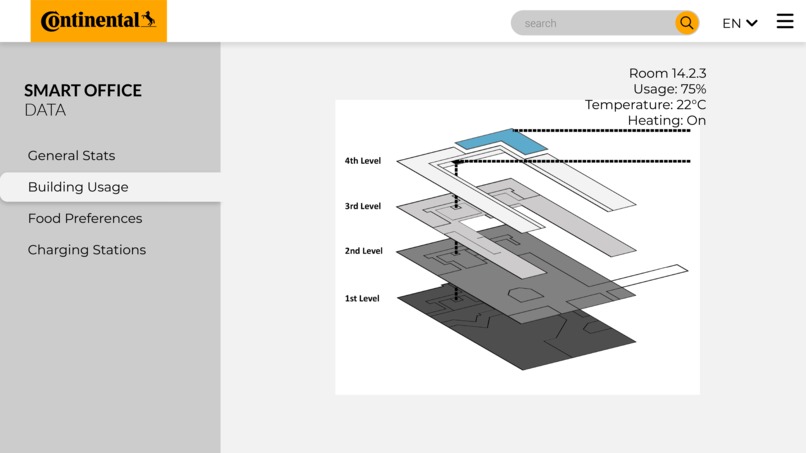Viewport: 806px width, 453px height.
Task: Select Building Usage menu item
Action: [111, 187]
